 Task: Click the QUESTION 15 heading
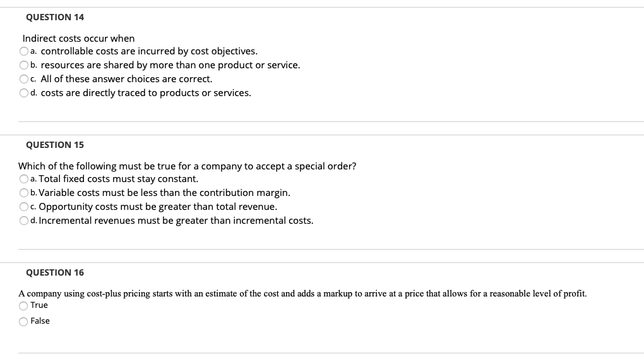[55, 145]
